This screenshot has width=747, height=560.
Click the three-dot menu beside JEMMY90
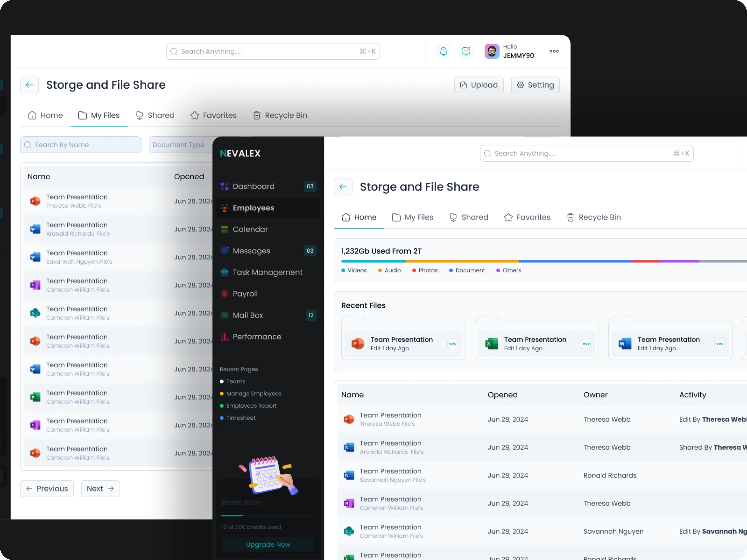click(554, 51)
